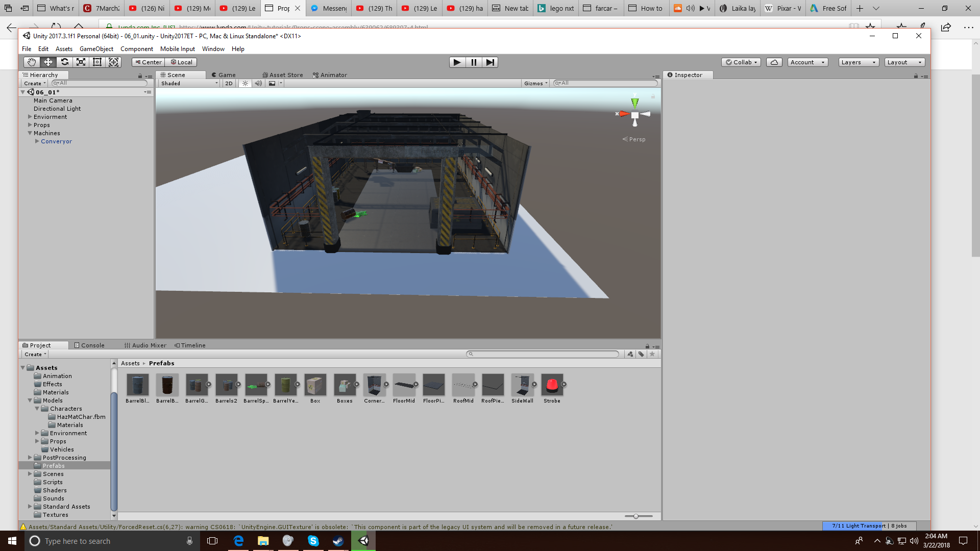Click the scene orientation gizmo green Y axis

[635, 103]
